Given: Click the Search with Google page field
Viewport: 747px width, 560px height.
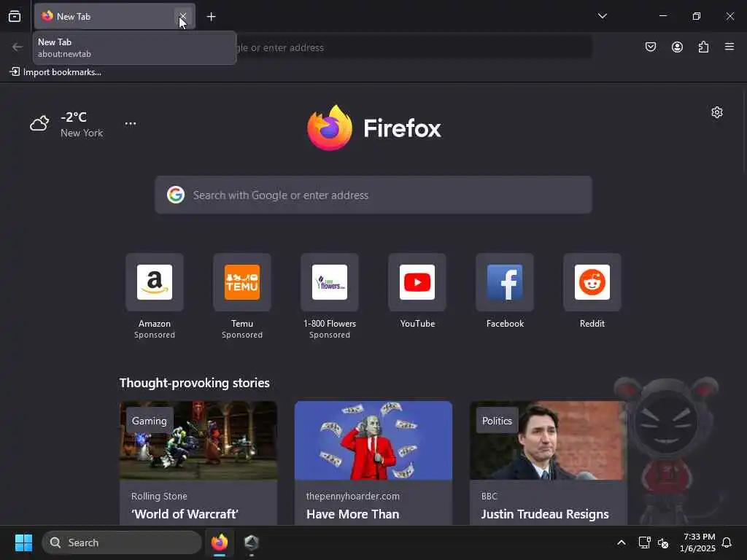Looking at the screenshot, I should pyautogui.click(x=373, y=195).
